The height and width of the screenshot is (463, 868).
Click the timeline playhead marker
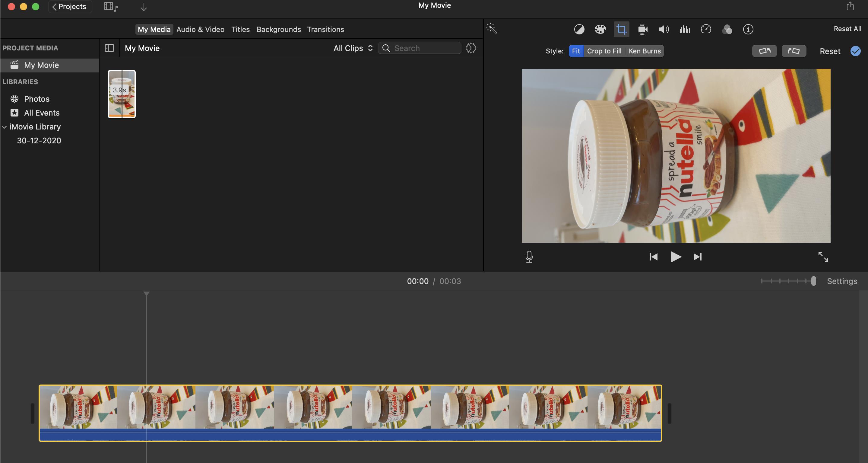(x=146, y=294)
